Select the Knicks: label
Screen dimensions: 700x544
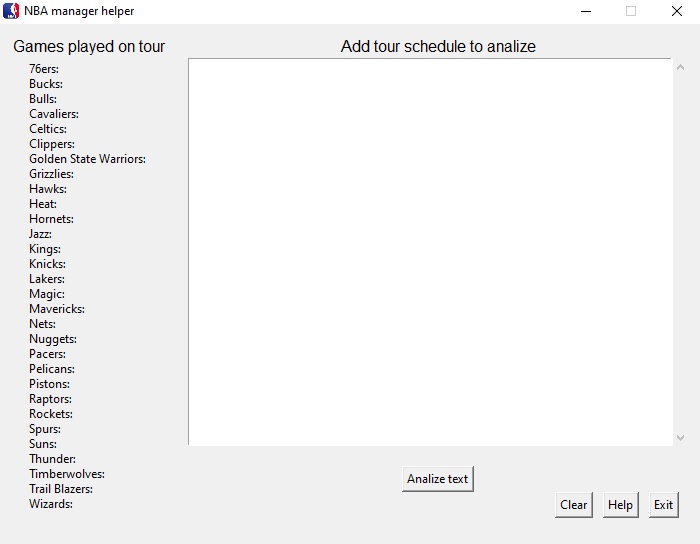(x=47, y=264)
